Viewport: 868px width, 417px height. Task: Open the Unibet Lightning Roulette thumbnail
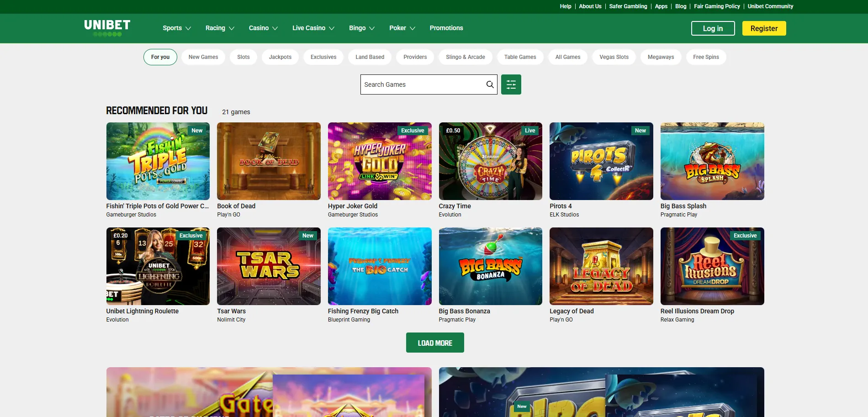(x=158, y=266)
